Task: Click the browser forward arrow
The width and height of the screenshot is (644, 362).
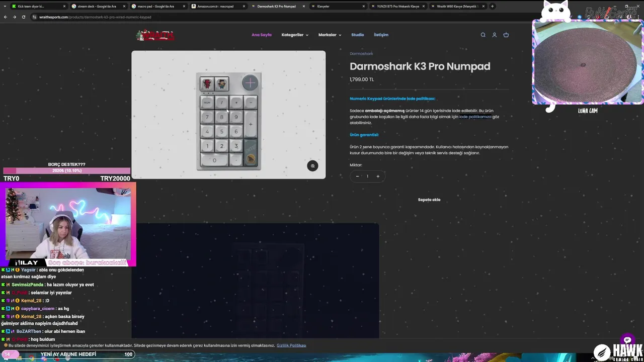Action: tap(14, 17)
